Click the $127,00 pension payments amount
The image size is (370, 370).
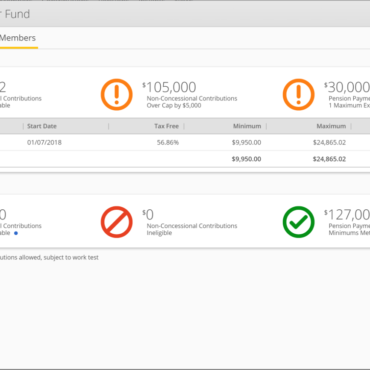347,215
